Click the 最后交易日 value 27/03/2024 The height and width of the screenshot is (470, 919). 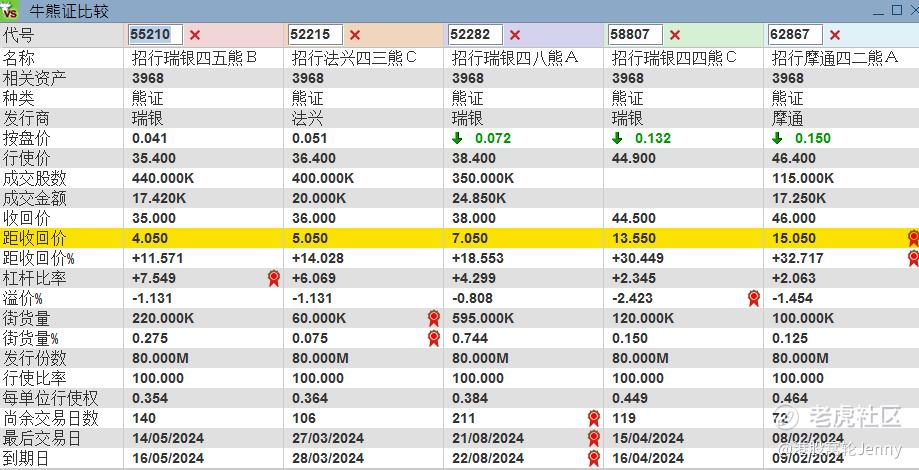click(x=328, y=438)
